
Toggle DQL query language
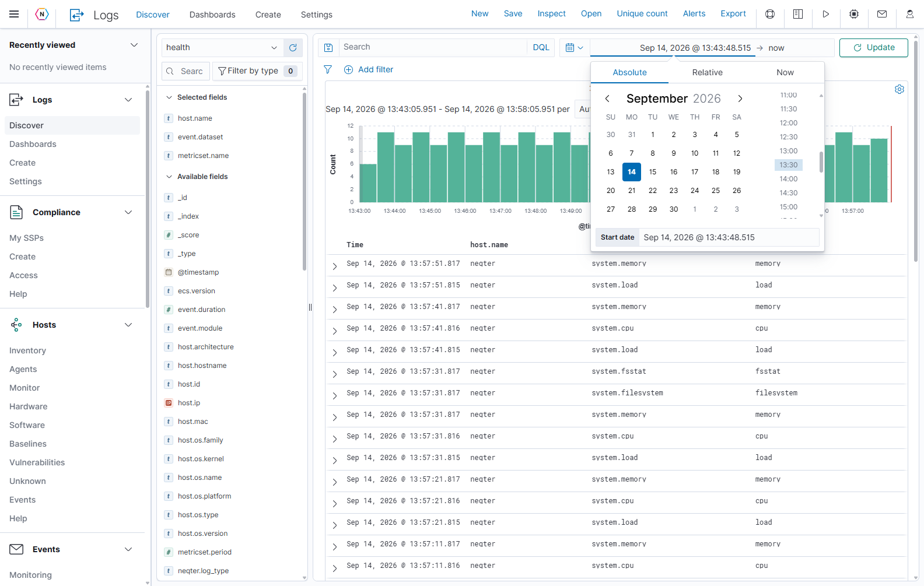coord(541,47)
